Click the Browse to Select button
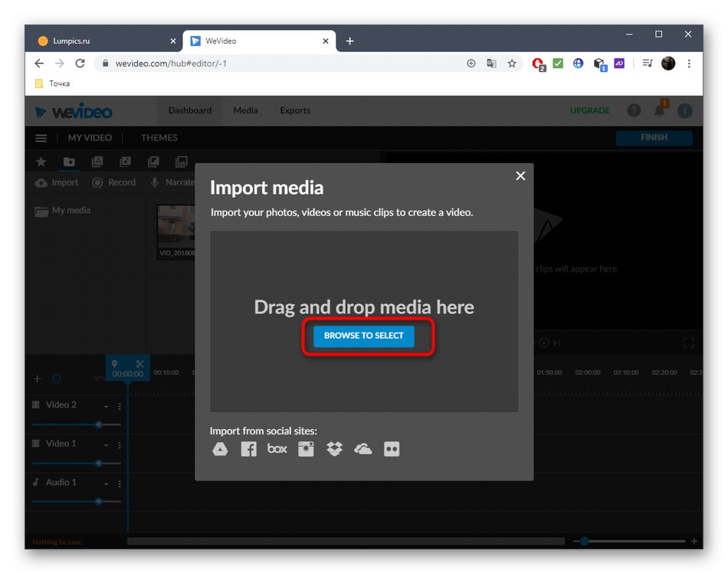 pos(363,336)
